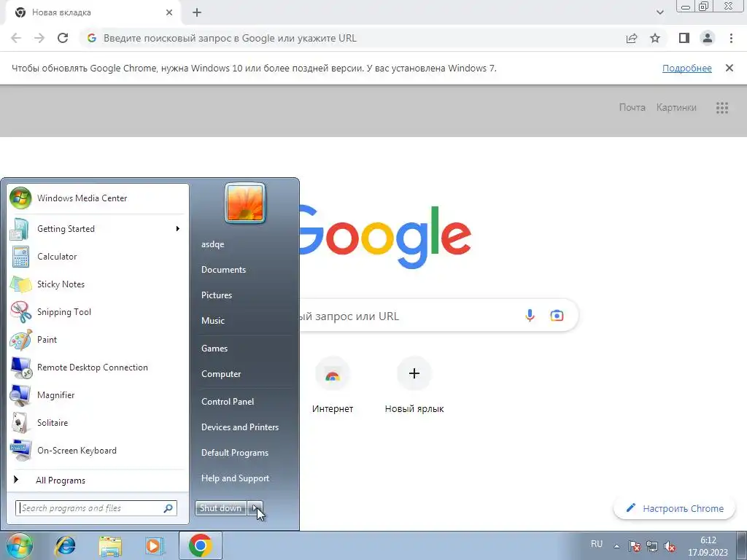The width and height of the screenshot is (747, 560).
Task: Open the Chrome profile avatar
Action: (x=708, y=38)
